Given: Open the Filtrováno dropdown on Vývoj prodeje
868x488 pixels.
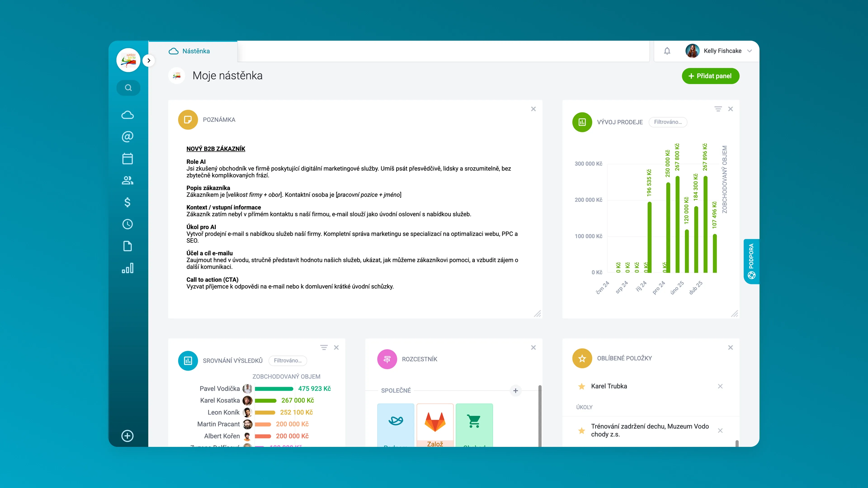Looking at the screenshot, I should (668, 122).
